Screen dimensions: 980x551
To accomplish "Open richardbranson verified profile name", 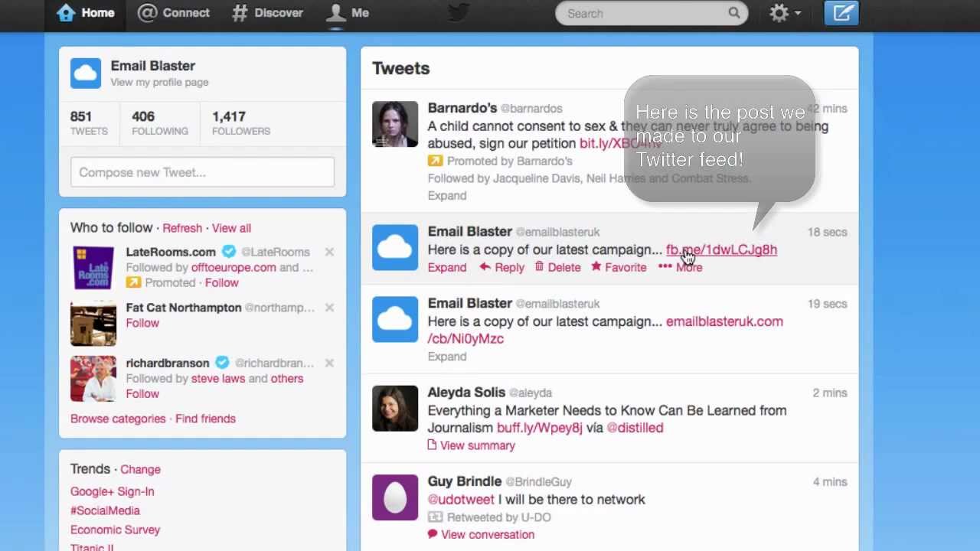I will click(168, 363).
